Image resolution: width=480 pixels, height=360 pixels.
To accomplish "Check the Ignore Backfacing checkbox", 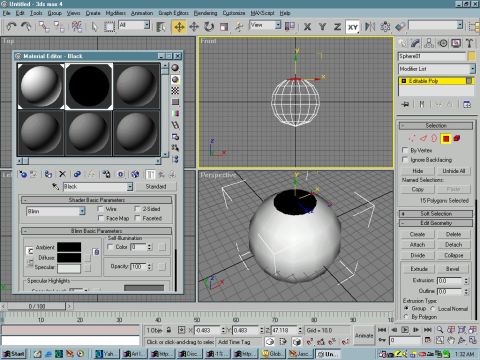I will (x=405, y=160).
